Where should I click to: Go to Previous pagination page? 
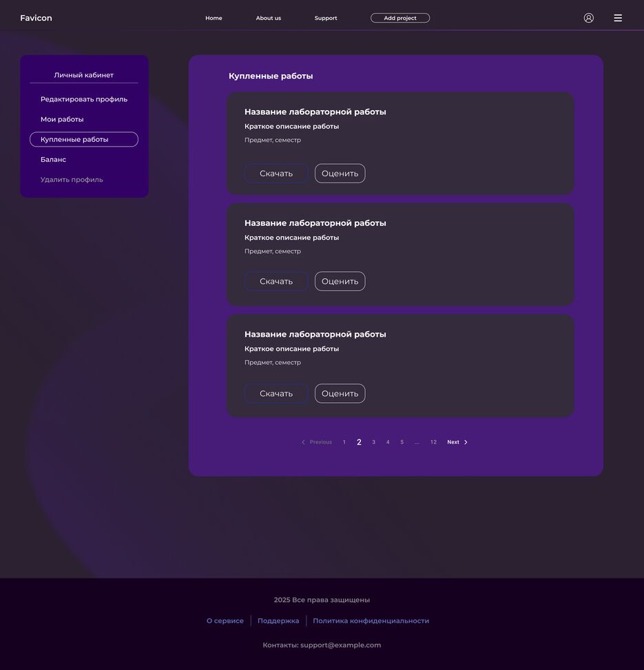pos(317,442)
